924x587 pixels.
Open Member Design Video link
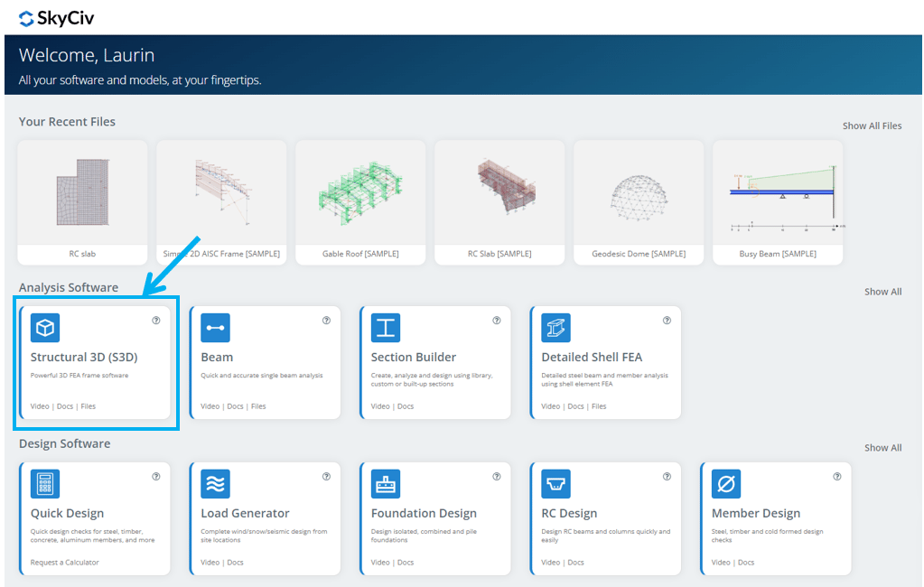point(721,563)
